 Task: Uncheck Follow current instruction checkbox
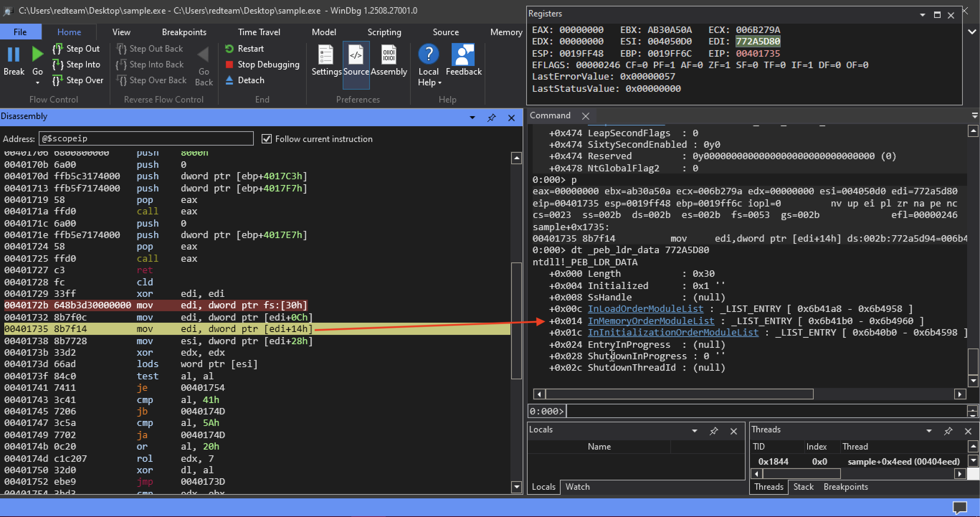pyautogui.click(x=267, y=139)
